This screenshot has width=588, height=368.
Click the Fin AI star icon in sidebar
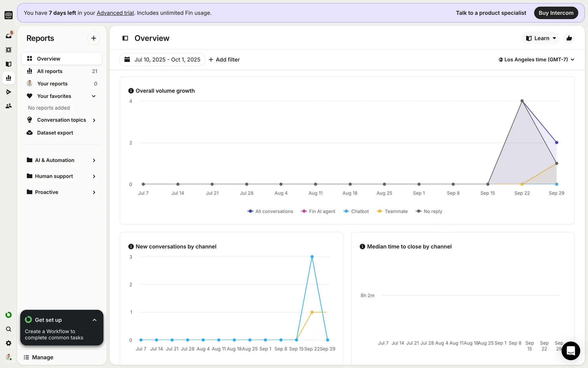[x=9, y=50]
